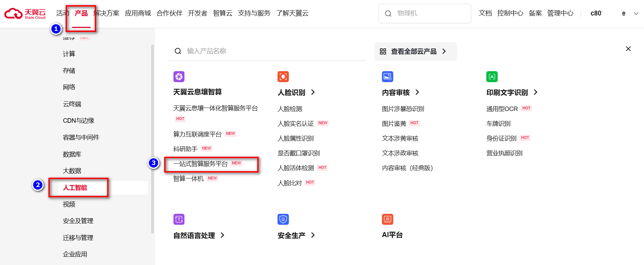
Task: Open the 开发者 menu item
Action: (197, 13)
